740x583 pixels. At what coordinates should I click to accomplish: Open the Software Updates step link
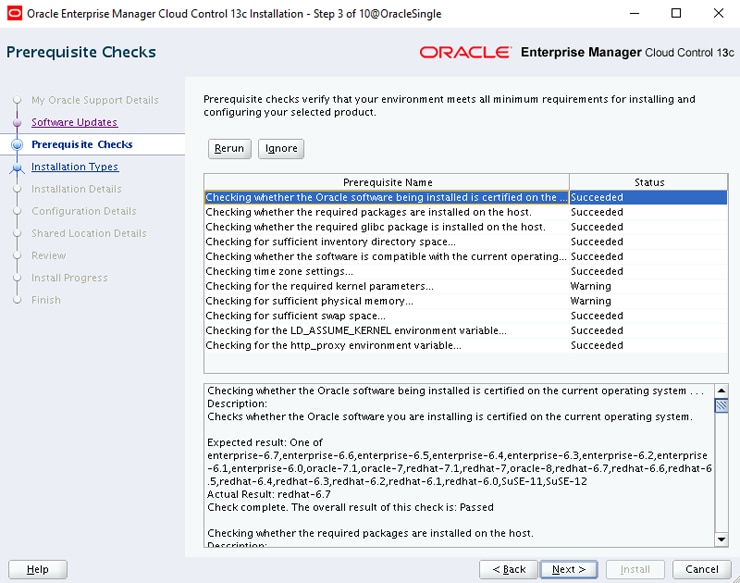pyautogui.click(x=74, y=122)
